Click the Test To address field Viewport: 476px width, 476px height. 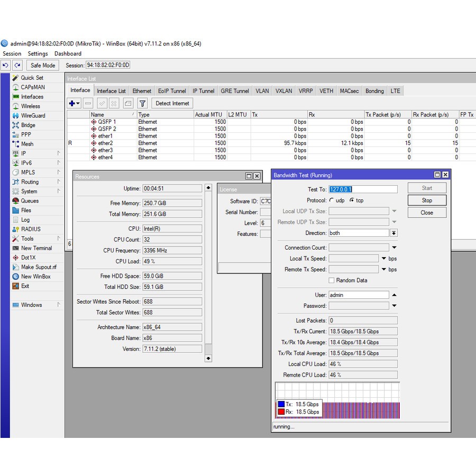click(363, 189)
